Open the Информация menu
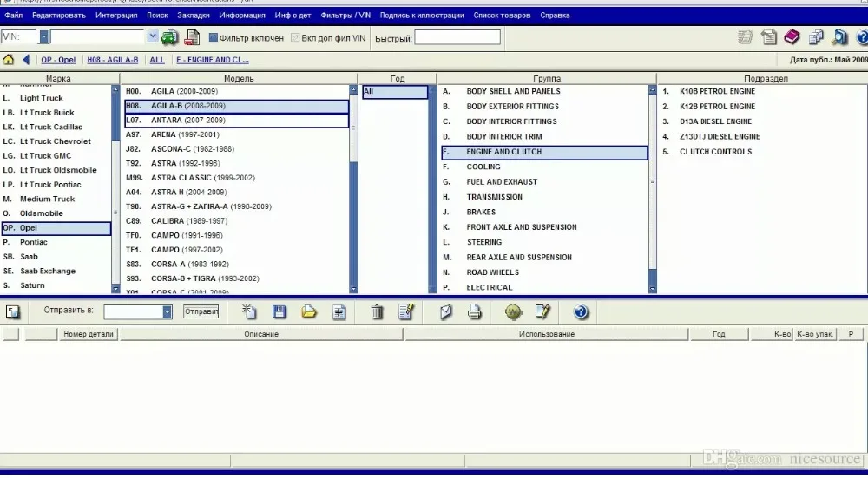 tap(242, 16)
